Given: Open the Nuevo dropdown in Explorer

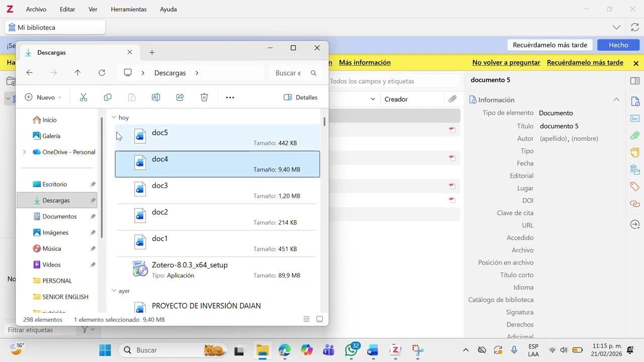Looking at the screenshot, I should tap(43, 98).
